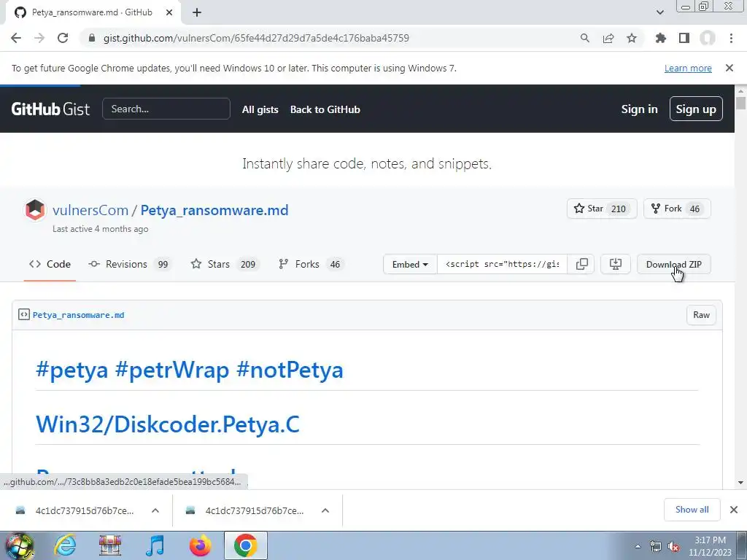The height and width of the screenshot is (560, 747).
Task: Open the vulnersCom user profile link
Action: tap(90, 210)
